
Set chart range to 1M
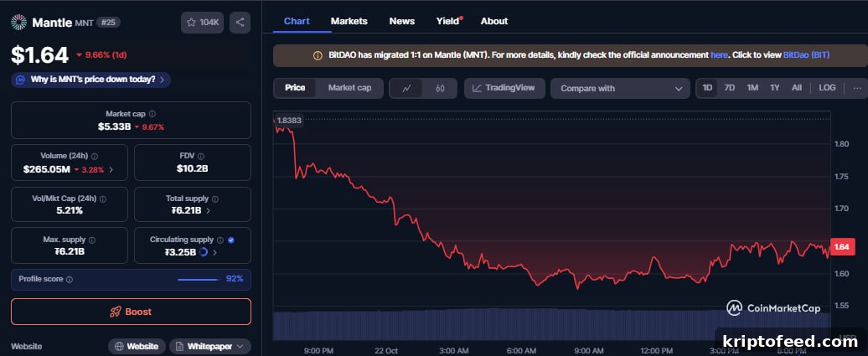point(752,88)
